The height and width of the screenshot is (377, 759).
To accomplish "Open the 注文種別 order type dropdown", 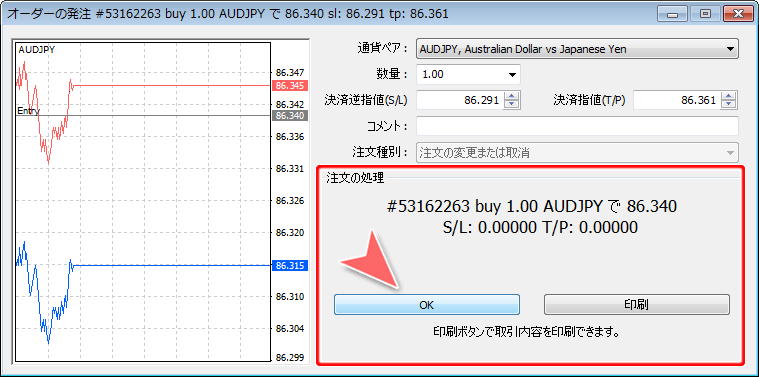I will [x=577, y=152].
